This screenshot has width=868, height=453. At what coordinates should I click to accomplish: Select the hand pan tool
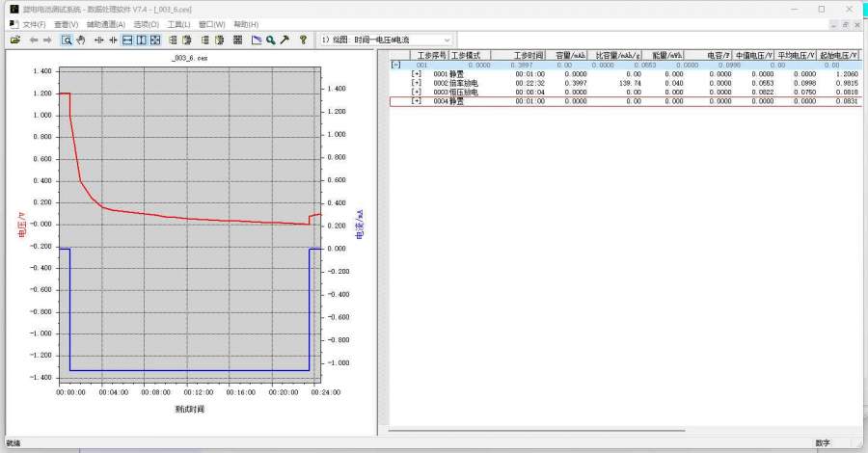(x=81, y=40)
